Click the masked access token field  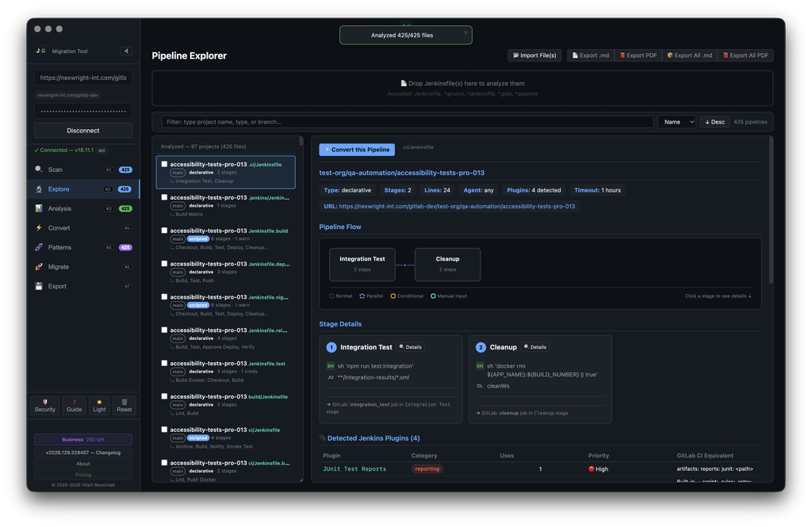click(x=82, y=111)
